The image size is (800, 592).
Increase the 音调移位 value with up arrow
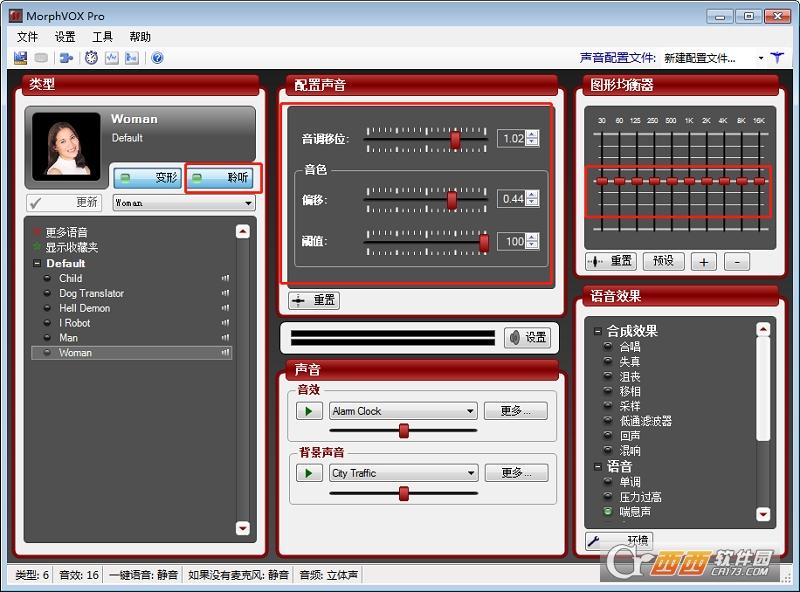[x=533, y=134]
